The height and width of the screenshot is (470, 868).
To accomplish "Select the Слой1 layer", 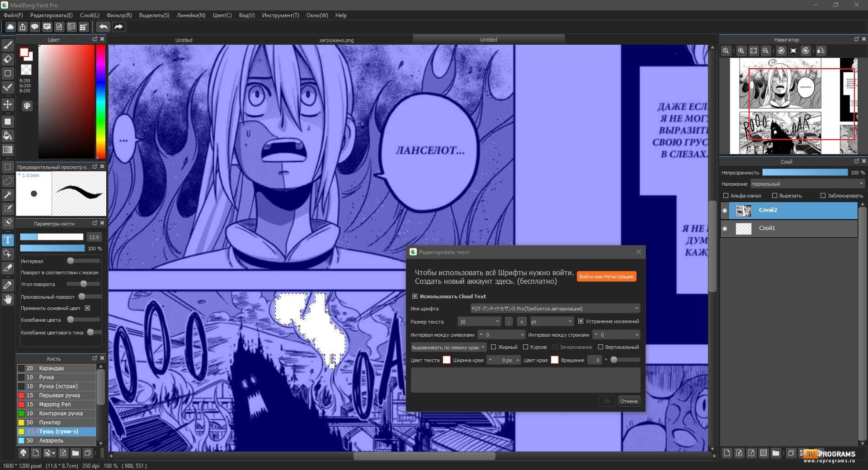I will click(789, 228).
